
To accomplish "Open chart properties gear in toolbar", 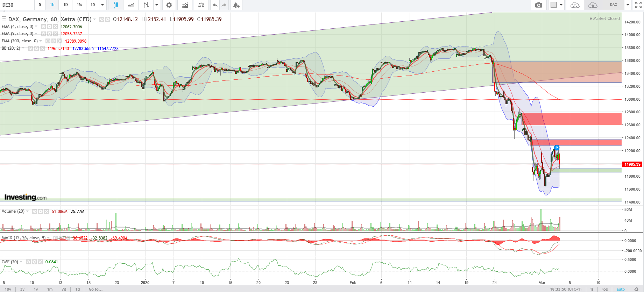I will point(169,5).
